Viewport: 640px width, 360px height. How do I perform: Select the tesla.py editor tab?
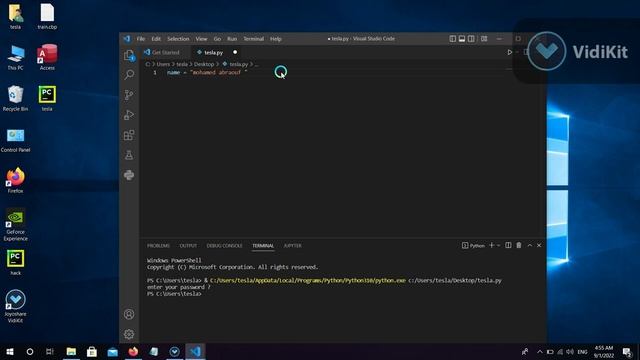213,52
